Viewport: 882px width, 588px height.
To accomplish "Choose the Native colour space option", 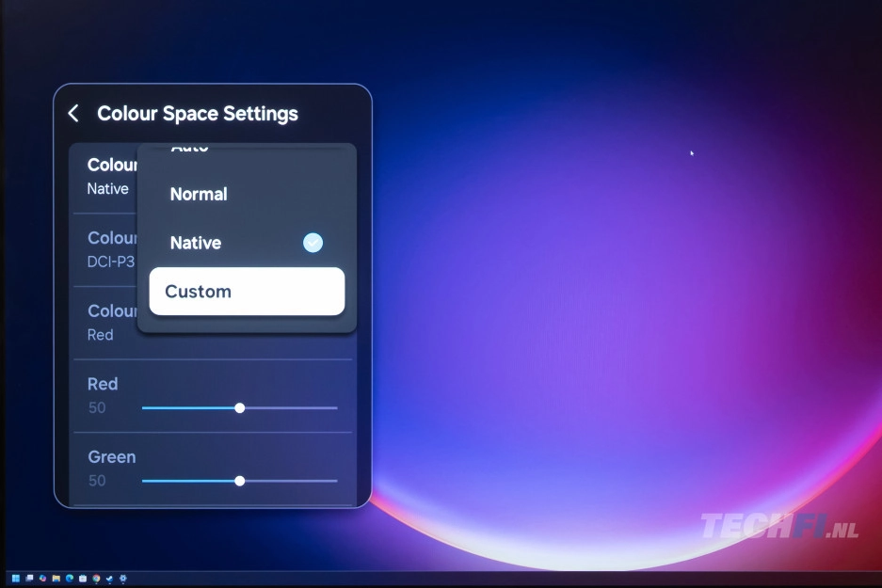I will (247, 243).
